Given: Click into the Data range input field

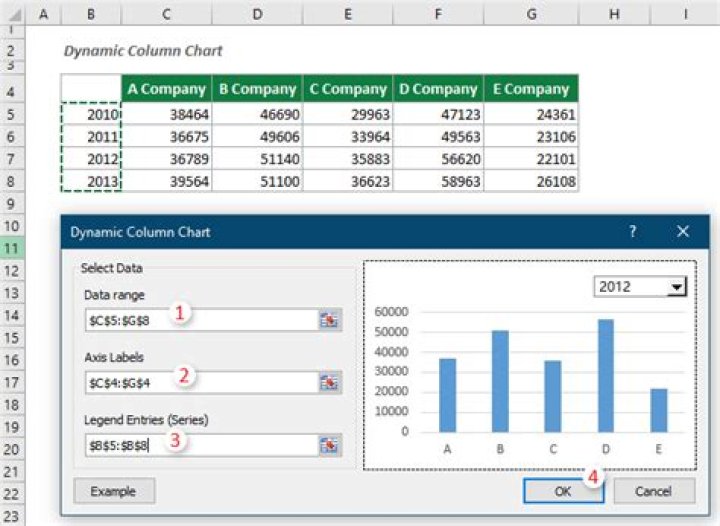Looking at the screenshot, I should 202,320.
